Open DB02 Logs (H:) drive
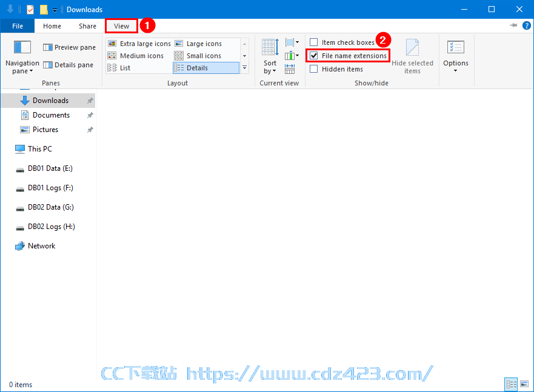Image resolution: width=534 pixels, height=392 pixels. click(x=45, y=227)
